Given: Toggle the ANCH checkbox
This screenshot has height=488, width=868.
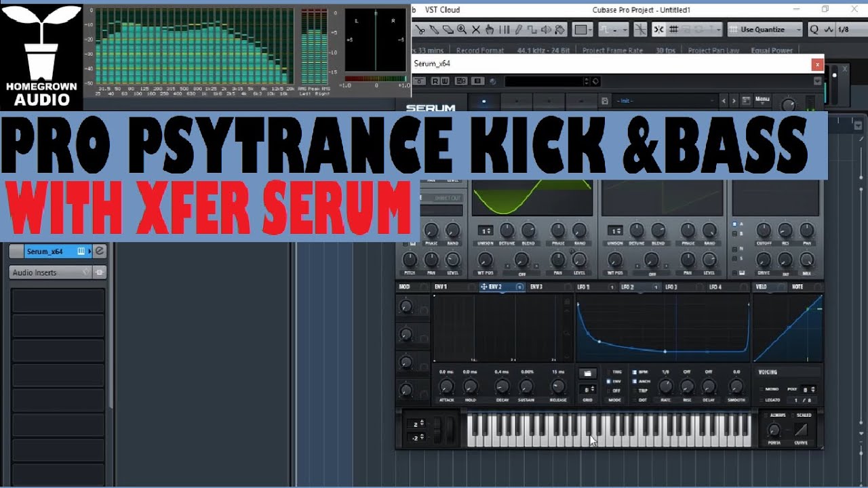Looking at the screenshot, I should coord(634,382).
